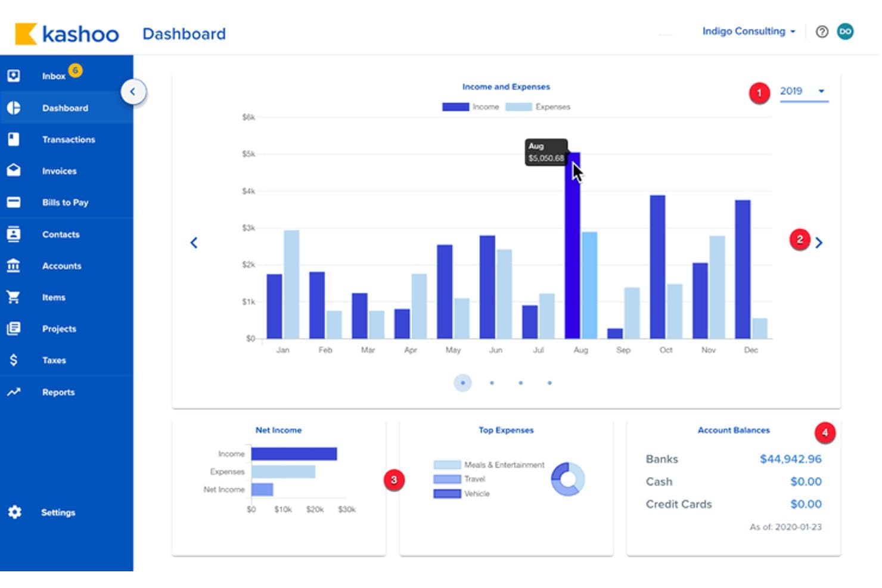Image resolution: width=882 pixels, height=588 pixels.
Task: Click the Cash balance $0.00
Action: tap(806, 481)
